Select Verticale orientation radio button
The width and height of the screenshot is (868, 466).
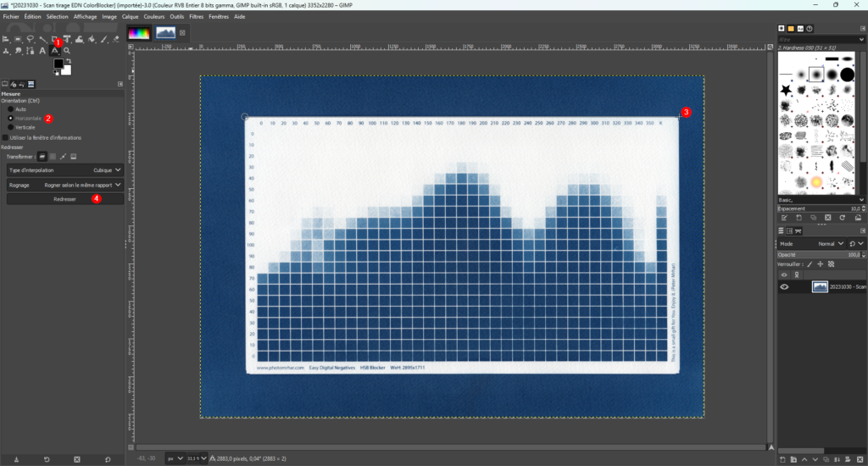coord(10,127)
